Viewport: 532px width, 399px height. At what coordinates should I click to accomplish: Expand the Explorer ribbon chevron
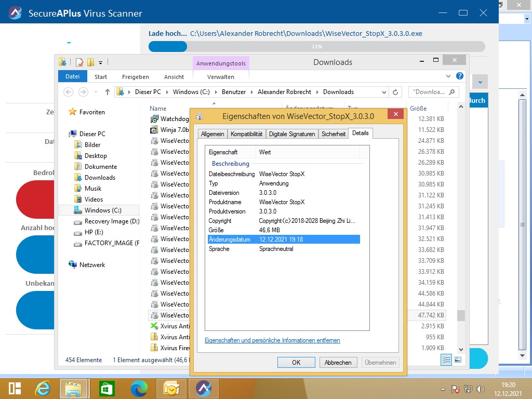click(448, 76)
